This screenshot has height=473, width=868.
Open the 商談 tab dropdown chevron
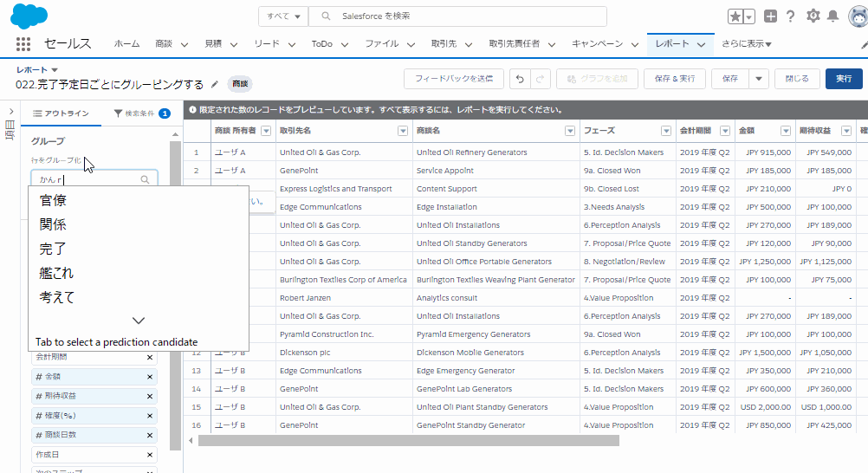pyautogui.click(x=185, y=44)
